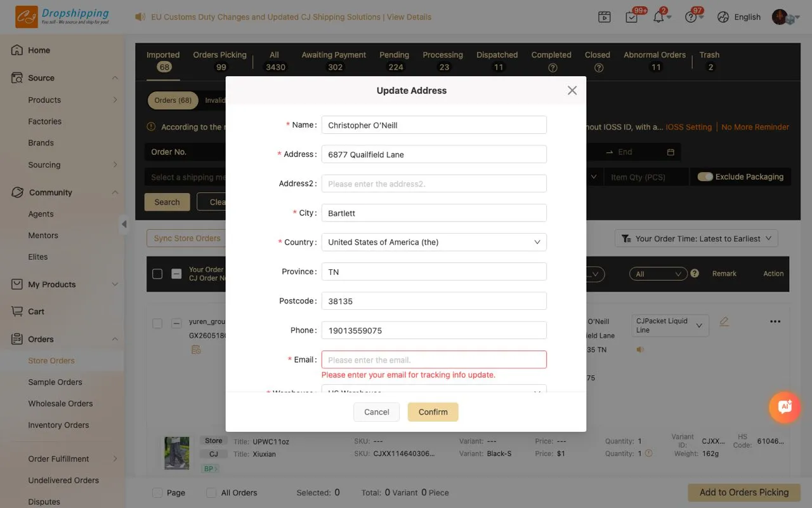Click the Community section icon
The image size is (812, 508).
tap(17, 192)
